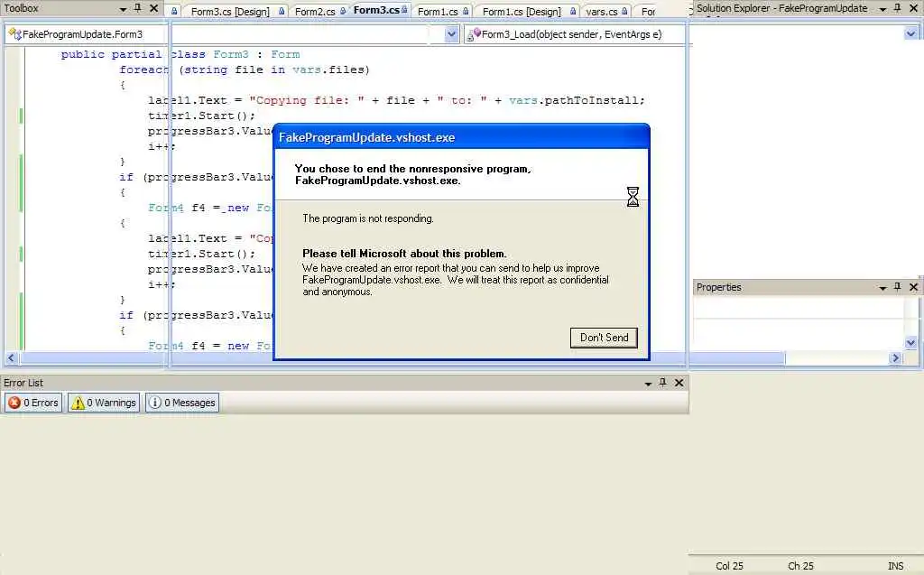Click the Don't Send button
The height and width of the screenshot is (575, 924).
tap(604, 338)
